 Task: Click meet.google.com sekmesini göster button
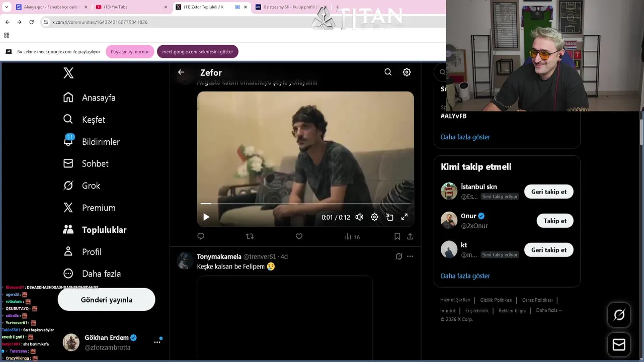point(198,52)
